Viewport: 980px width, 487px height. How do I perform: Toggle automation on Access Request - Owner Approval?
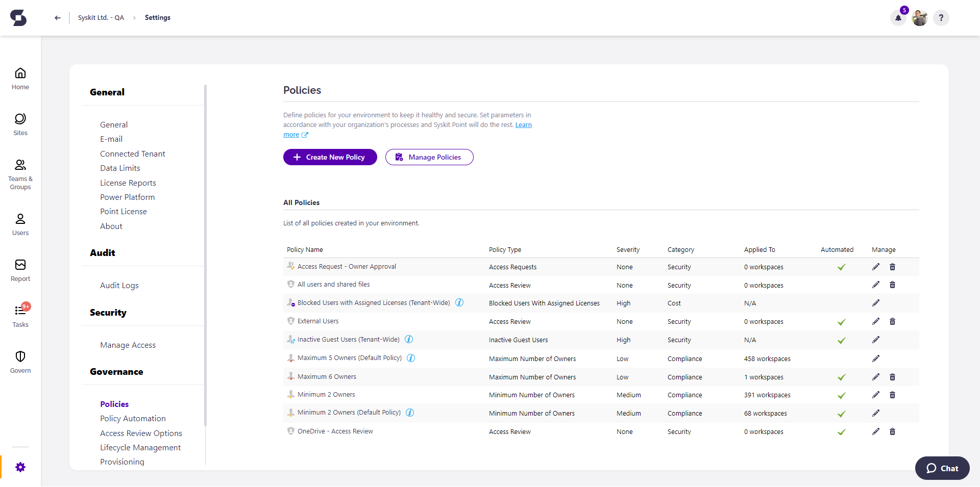coord(842,267)
